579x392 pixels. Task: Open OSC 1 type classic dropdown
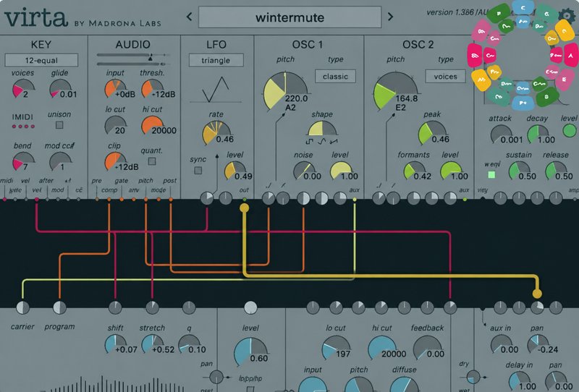point(335,77)
